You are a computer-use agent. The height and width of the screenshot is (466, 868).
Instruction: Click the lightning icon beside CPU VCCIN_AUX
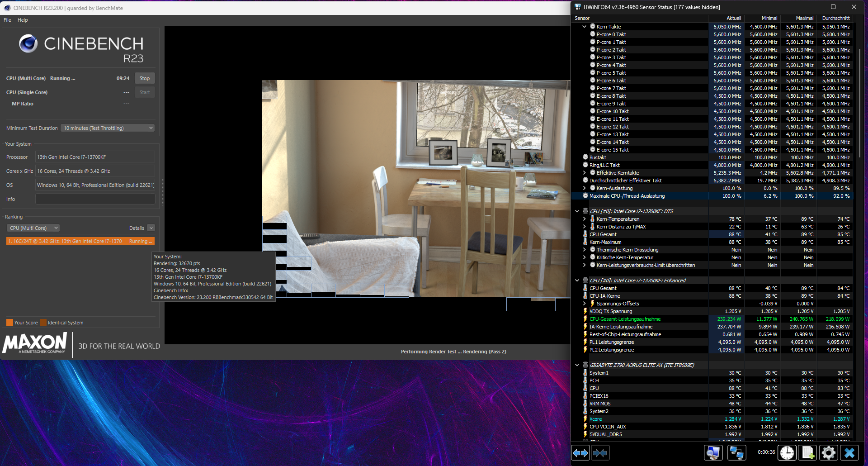coord(585,426)
